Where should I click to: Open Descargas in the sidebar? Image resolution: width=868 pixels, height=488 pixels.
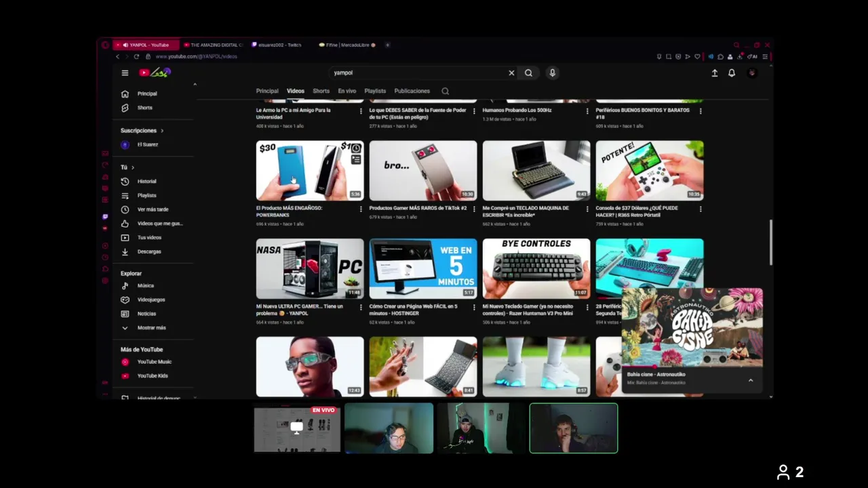tap(149, 251)
